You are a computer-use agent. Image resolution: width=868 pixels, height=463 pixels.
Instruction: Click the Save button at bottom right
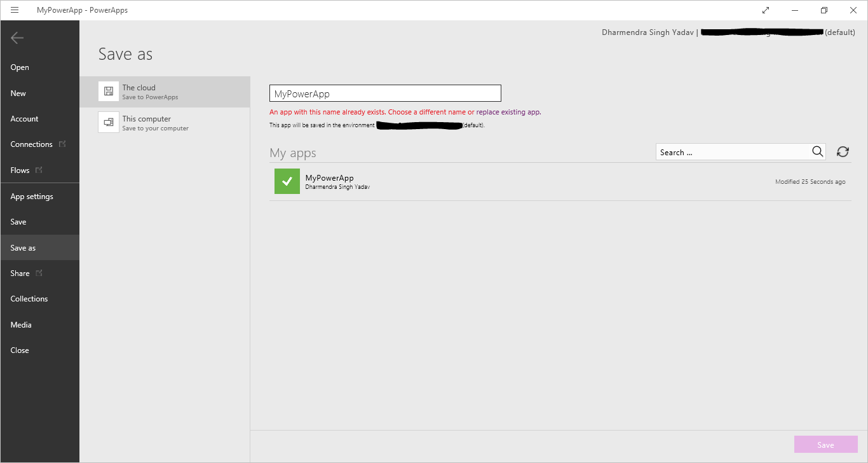(x=825, y=445)
